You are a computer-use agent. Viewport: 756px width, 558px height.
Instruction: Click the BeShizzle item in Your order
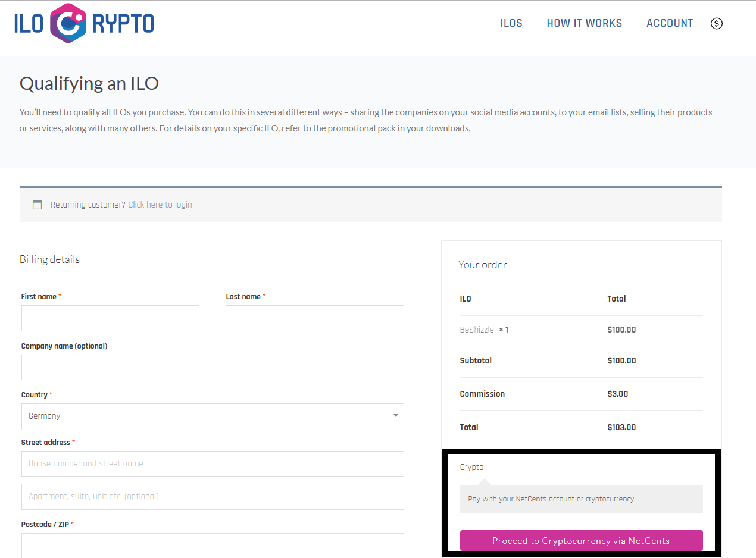[x=476, y=330]
